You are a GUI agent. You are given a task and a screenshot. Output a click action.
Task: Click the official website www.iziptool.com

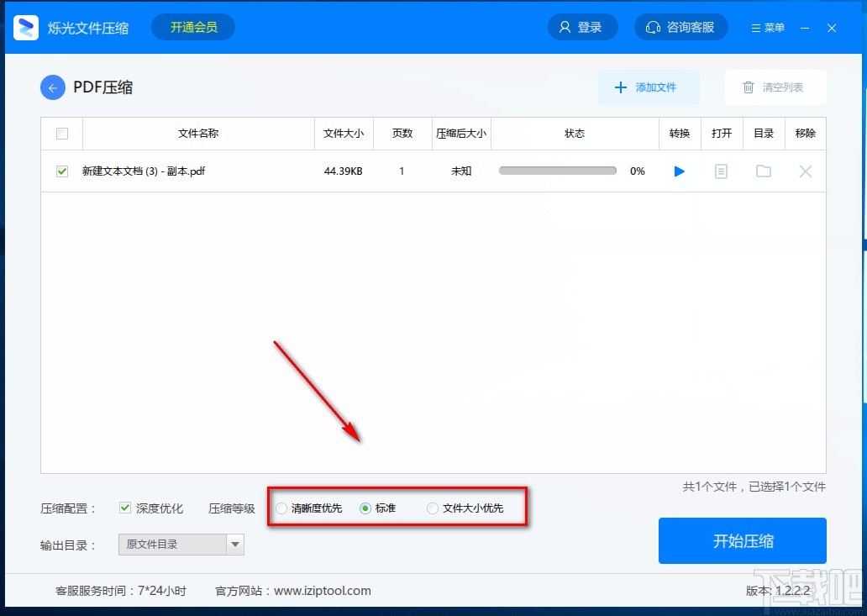pyautogui.click(x=323, y=591)
